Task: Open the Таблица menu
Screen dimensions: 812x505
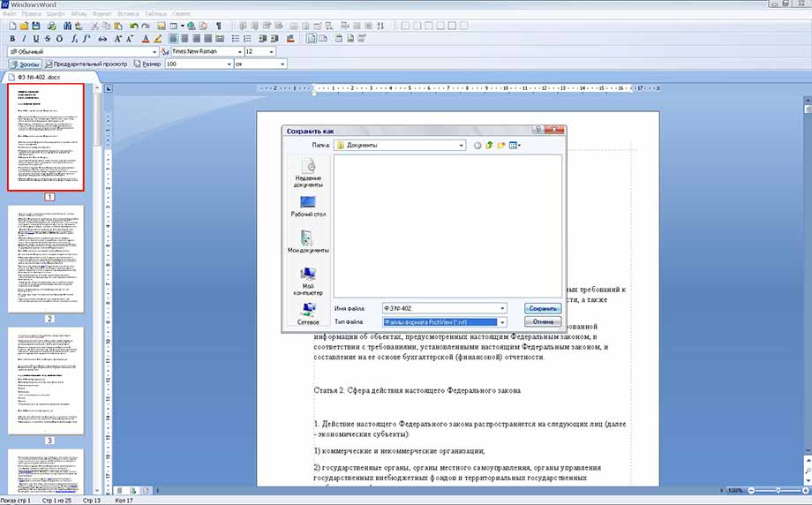Action: [156, 14]
